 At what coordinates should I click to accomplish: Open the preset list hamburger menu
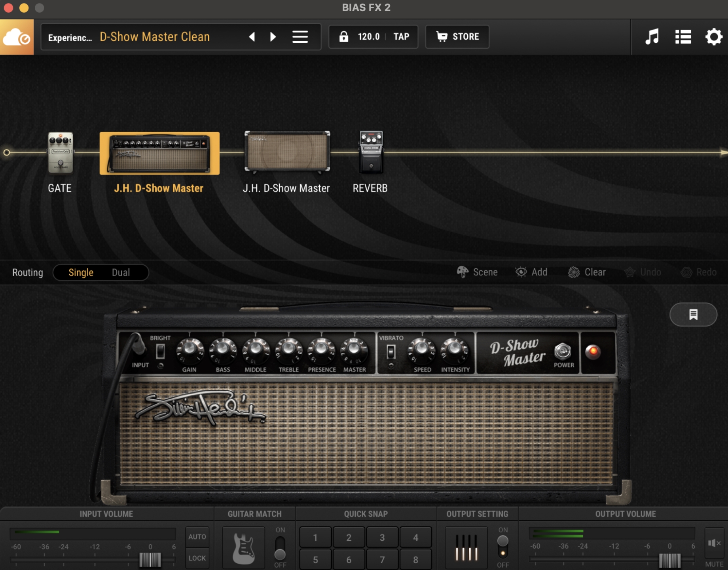[x=300, y=37]
